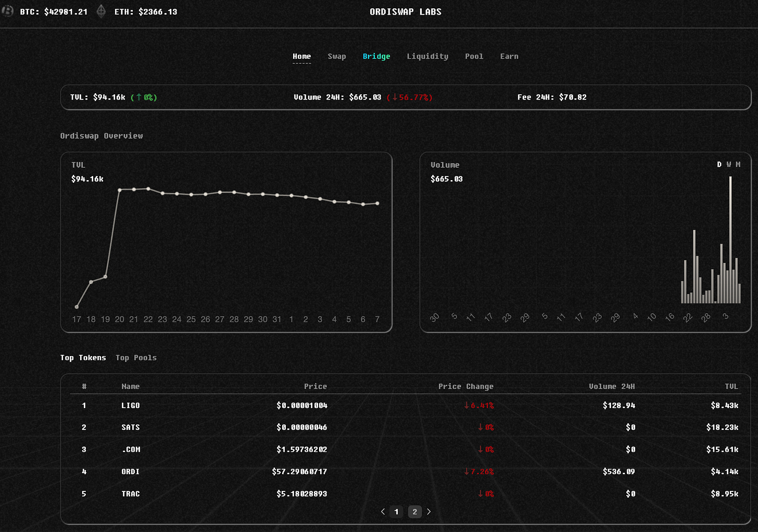Click ORDISWAP LABS title
This screenshot has height=532, width=758.
click(x=406, y=11)
